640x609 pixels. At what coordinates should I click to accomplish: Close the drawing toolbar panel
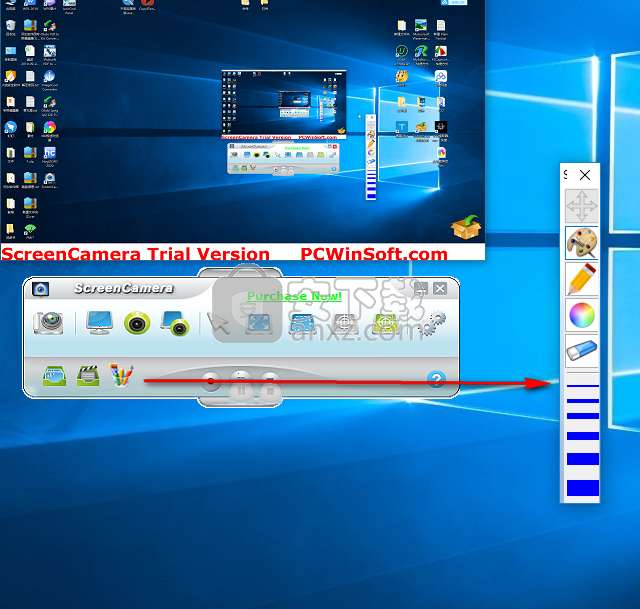tap(585, 175)
